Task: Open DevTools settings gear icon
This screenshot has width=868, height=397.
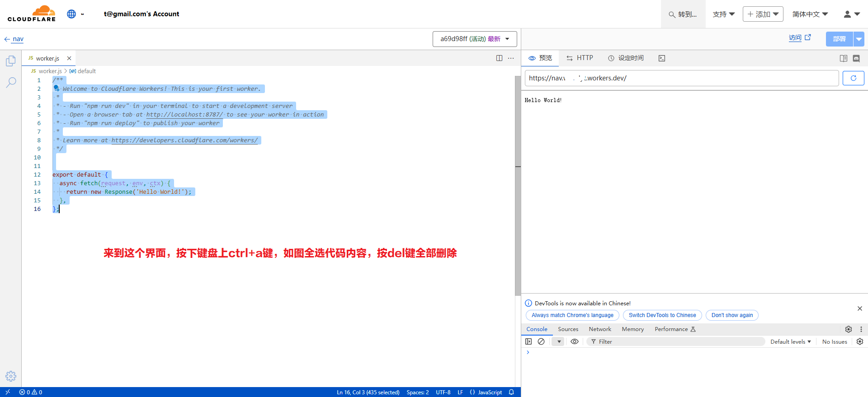Action: 848,329
